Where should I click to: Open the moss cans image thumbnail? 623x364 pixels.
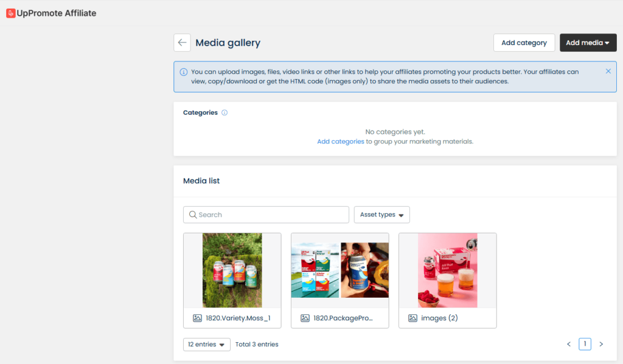[x=232, y=270]
